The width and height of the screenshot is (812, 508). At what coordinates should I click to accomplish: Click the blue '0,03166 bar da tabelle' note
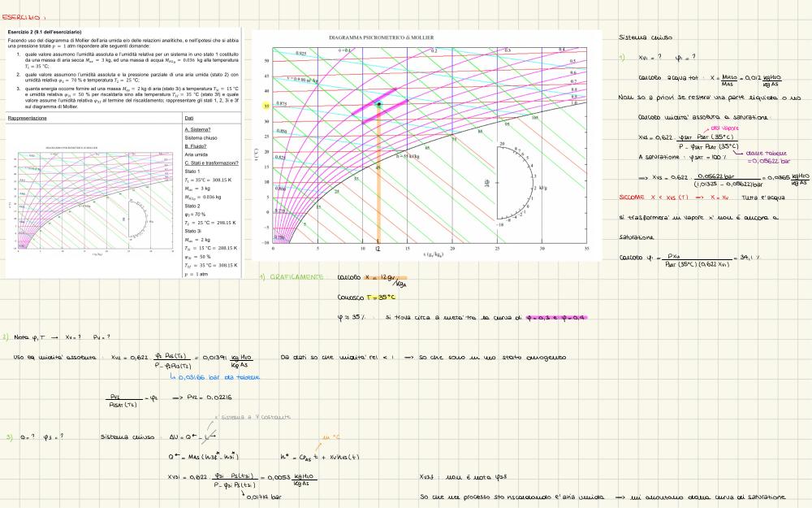coord(219,377)
